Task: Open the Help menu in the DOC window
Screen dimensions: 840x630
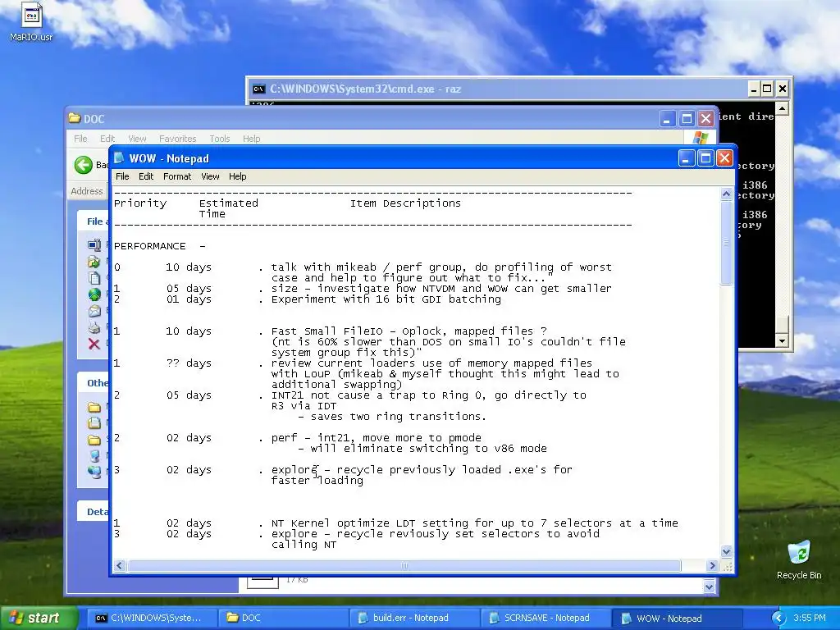Action: pyautogui.click(x=251, y=138)
